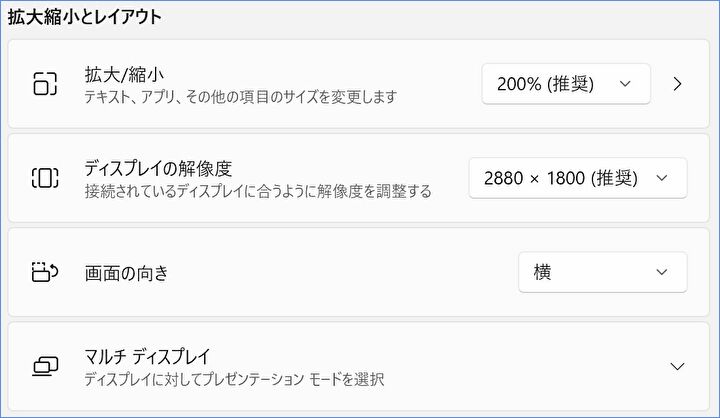Click the 画面の向き label
Viewport: 720px width, 418px height.
click(x=126, y=272)
